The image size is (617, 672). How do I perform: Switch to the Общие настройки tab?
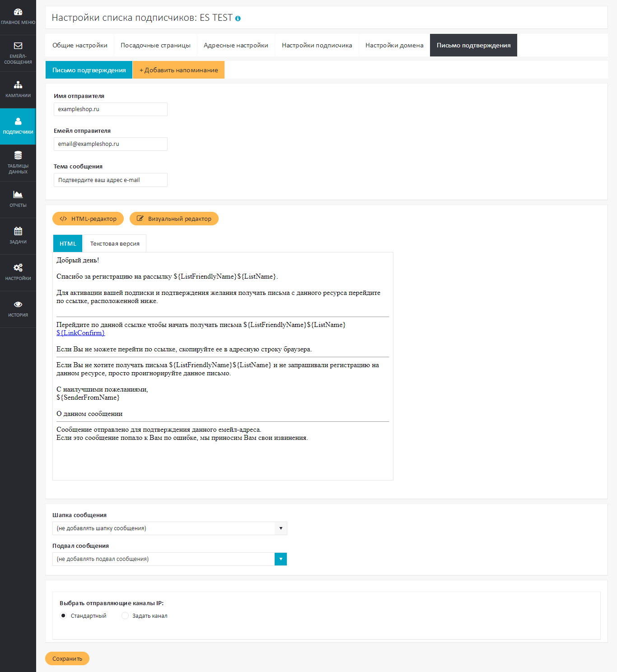point(80,45)
